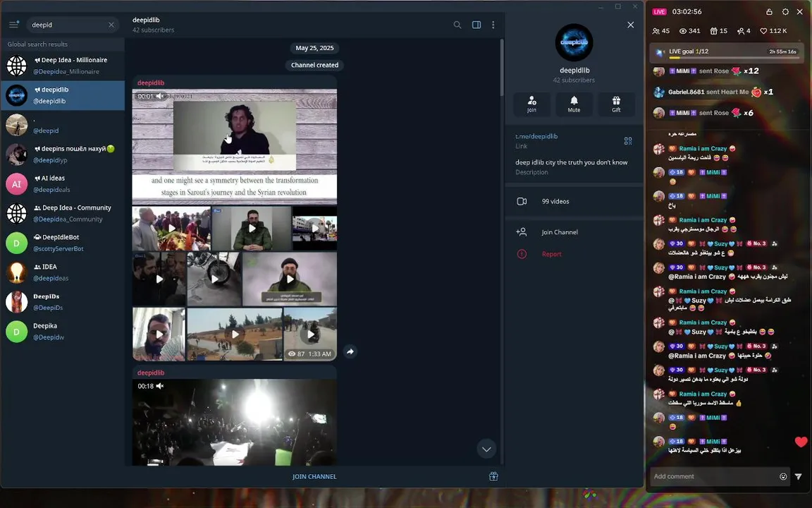Open the Deepika @Deepidw result
This screenshot has height=508, width=812.
click(63, 332)
